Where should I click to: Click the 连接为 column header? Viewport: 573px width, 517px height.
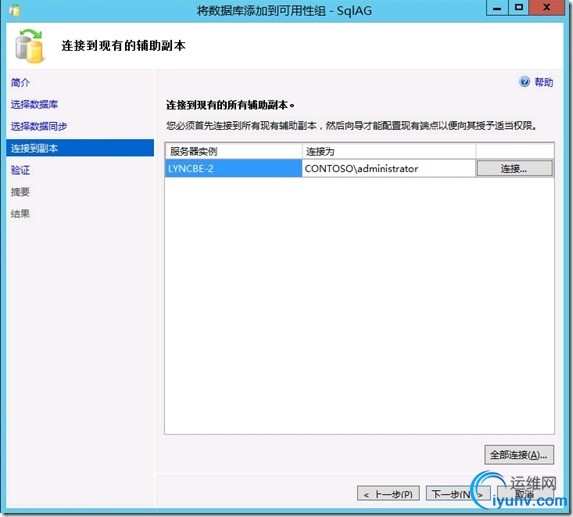click(x=388, y=151)
